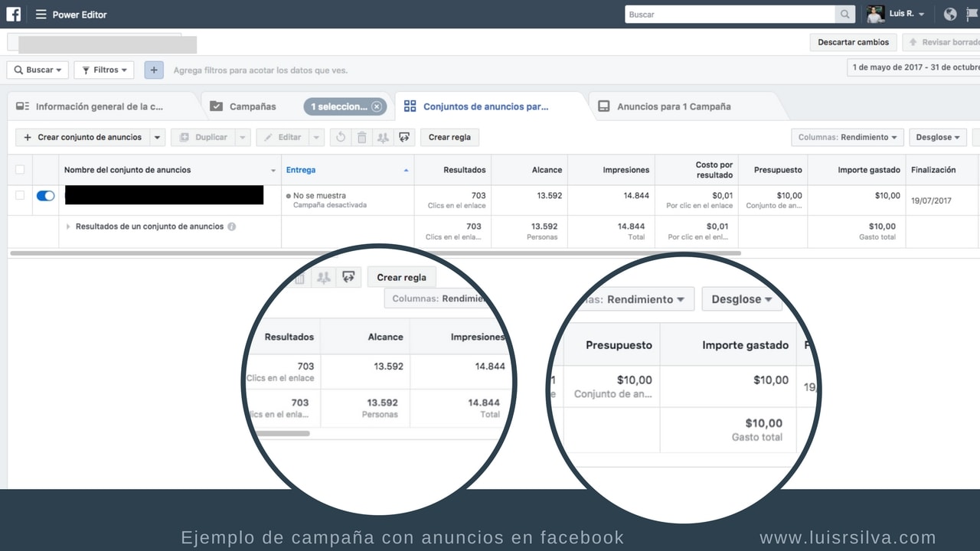
Task: Click the 19/07/2017 end date cell
Action: [x=931, y=201]
